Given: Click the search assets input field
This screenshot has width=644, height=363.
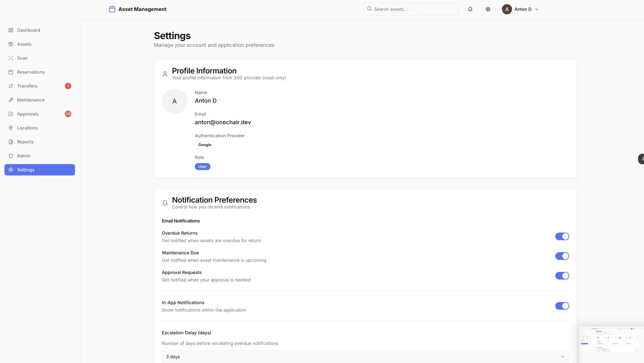Looking at the screenshot, I should [x=411, y=9].
